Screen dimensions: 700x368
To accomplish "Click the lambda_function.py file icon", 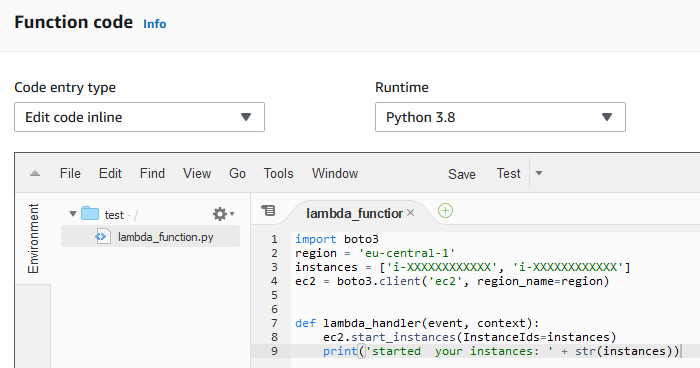I will click(x=103, y=237).
